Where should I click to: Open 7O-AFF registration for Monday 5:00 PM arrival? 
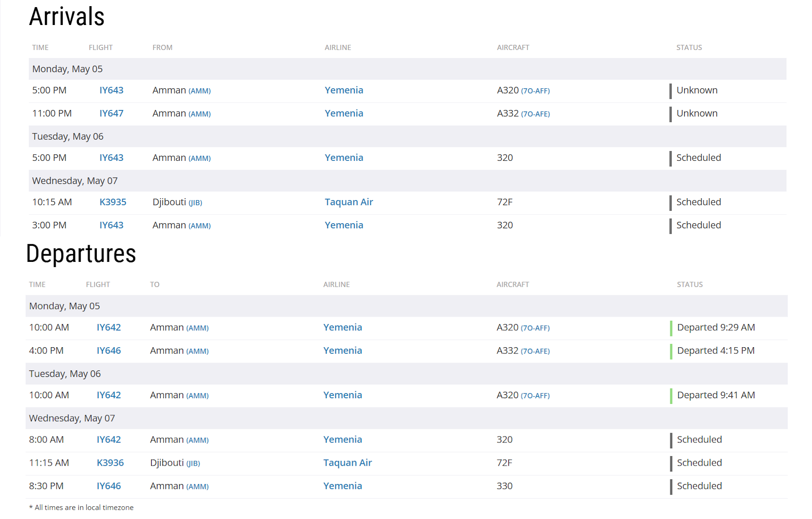pyautogui.click(x=535, y=91)
